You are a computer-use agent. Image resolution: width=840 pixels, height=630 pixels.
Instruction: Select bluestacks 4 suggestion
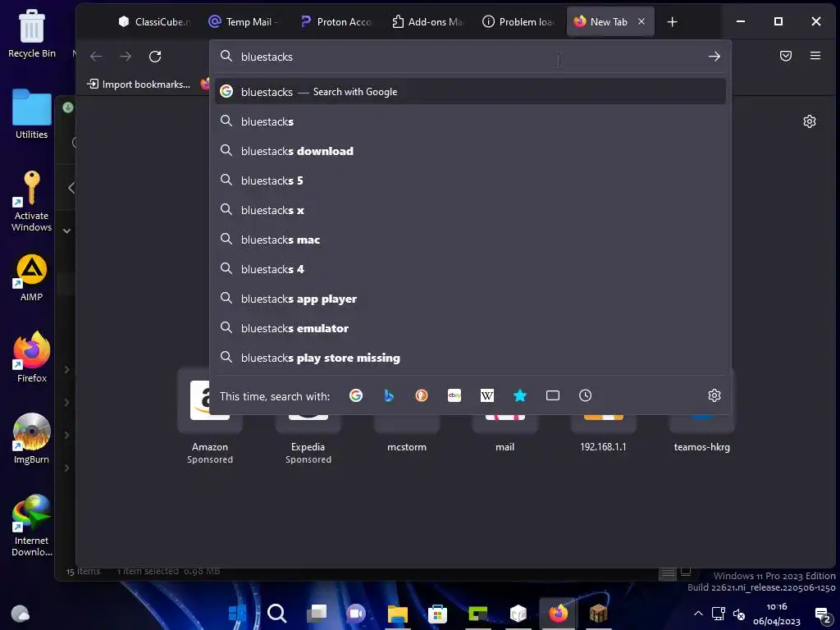click(470, 269)
